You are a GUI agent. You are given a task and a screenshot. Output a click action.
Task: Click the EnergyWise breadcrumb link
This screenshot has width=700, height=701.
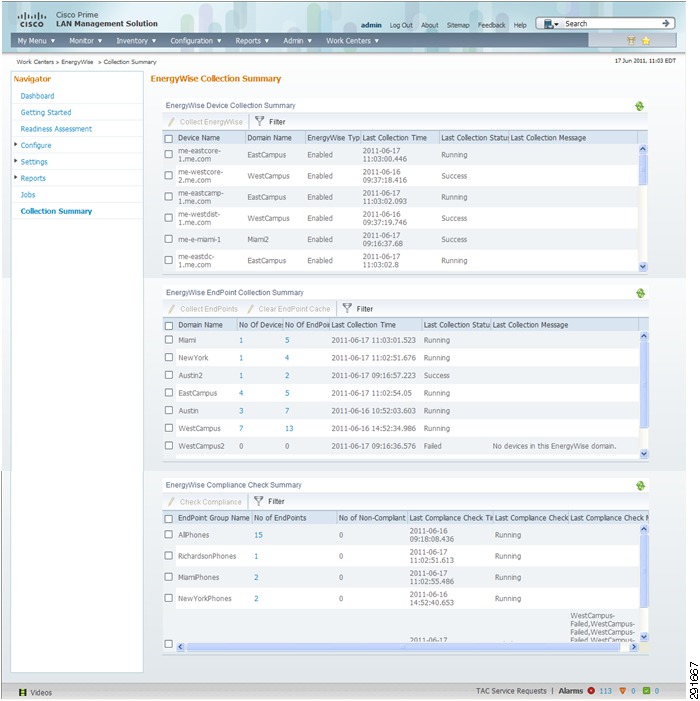tap(77, 62)
